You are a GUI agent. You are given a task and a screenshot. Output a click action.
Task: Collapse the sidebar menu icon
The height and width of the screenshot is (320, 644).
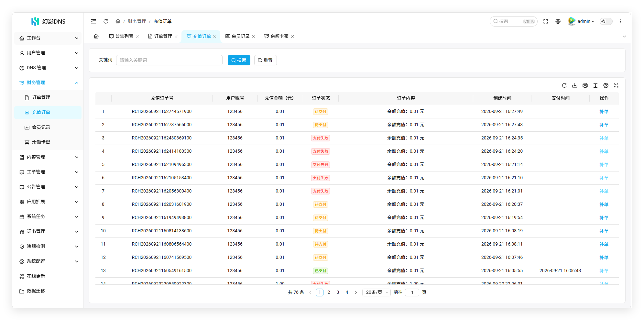(x=93, y=21)
